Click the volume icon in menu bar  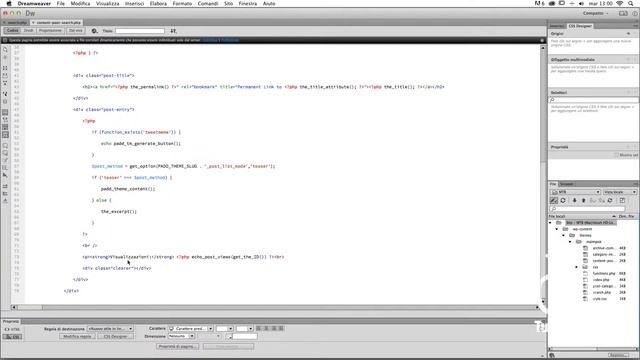[x=581, y=3]
